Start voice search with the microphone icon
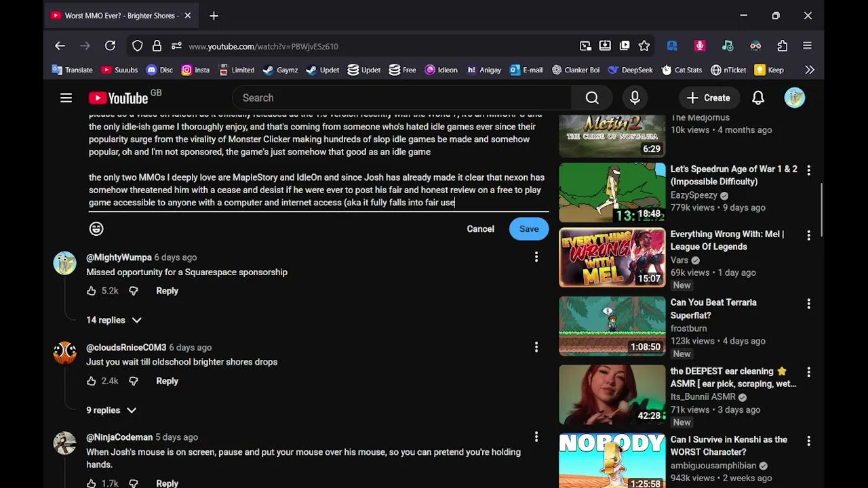The image size is (868, 488). 635,98
